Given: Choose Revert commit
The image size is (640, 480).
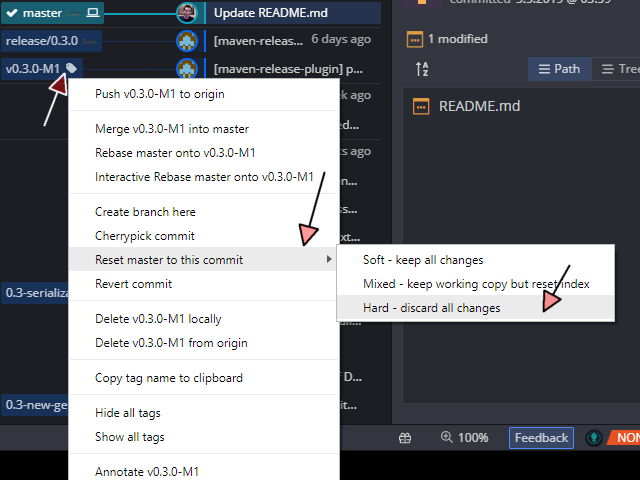Looking at the screenshot, I should tap(204, 284).
